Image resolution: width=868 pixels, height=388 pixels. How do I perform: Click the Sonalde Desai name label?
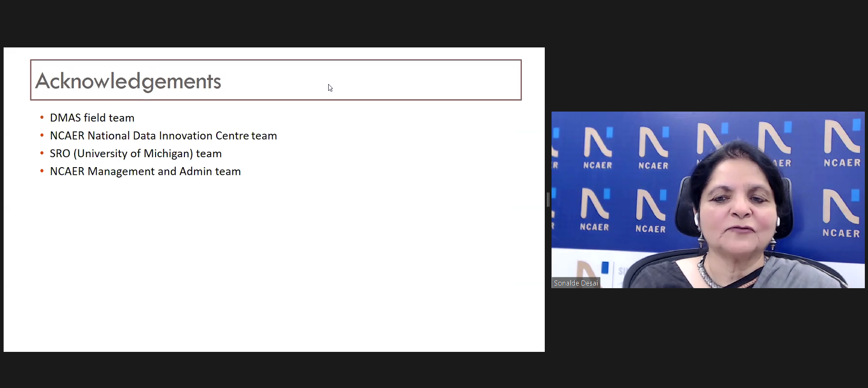coord(576,283)
